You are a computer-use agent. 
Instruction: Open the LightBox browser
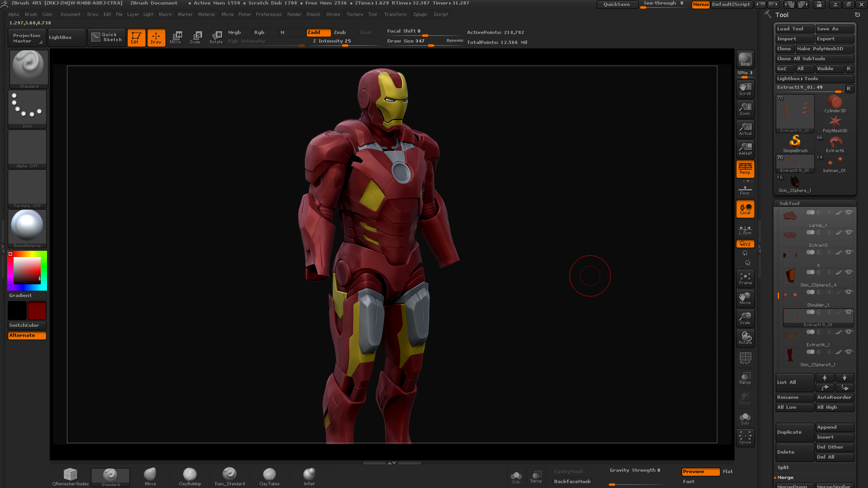[x=66, y=38]
